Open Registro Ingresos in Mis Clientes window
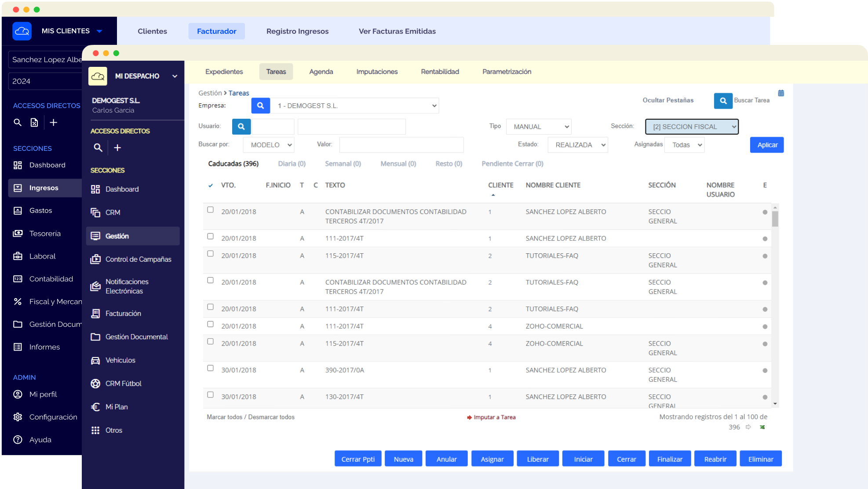 tap(297, 31)
